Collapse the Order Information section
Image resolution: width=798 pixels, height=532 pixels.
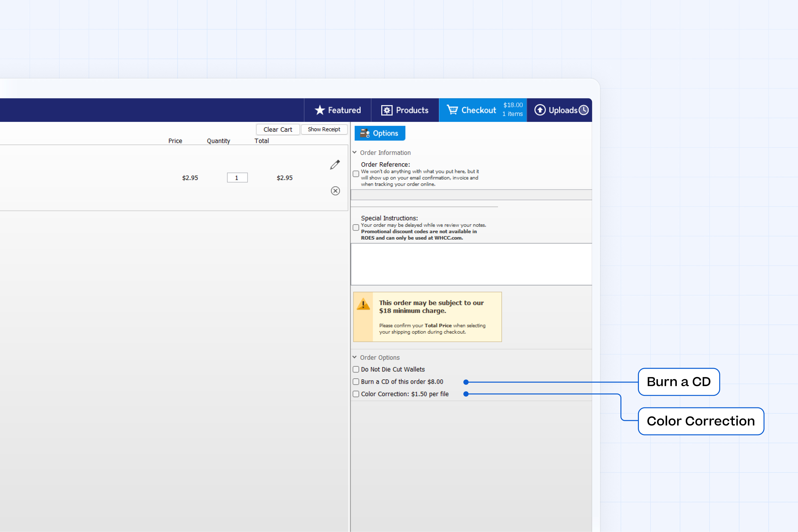(x=355, y=152)
